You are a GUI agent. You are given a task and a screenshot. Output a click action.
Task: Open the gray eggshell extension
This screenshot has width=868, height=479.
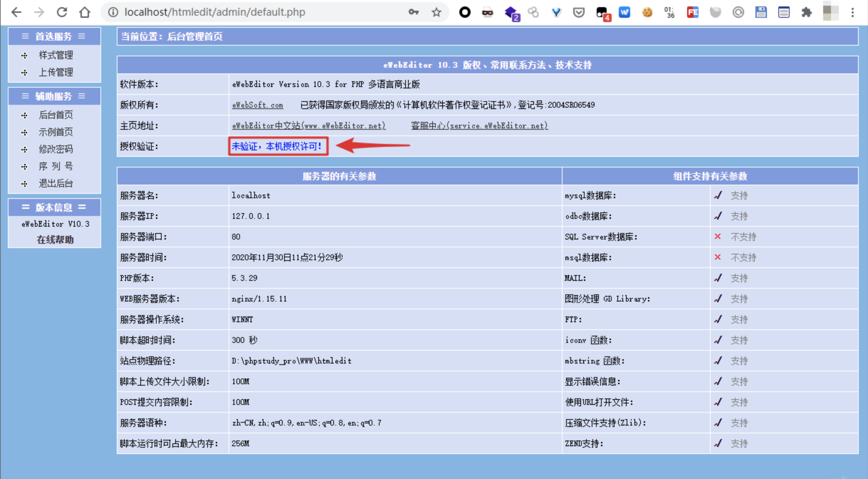[x=715, y=12]
